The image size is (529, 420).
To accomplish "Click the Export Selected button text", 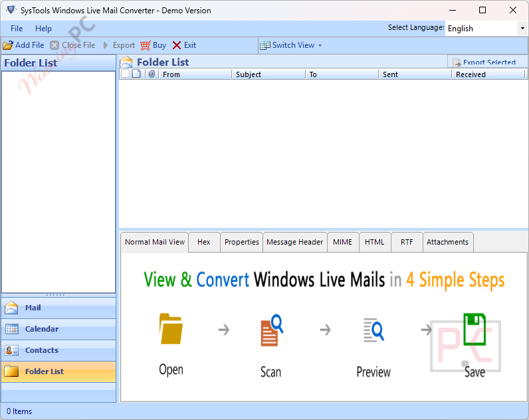I will [489, 62].
